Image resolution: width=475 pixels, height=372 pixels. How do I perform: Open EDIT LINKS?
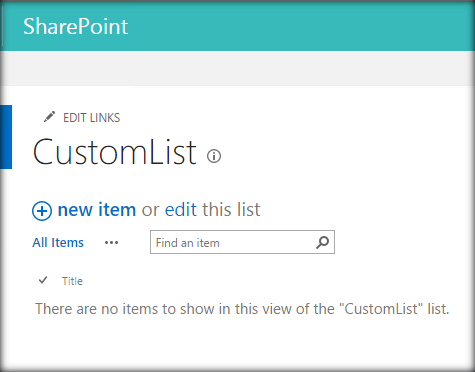pyautogui.click(x=91, y=118)
